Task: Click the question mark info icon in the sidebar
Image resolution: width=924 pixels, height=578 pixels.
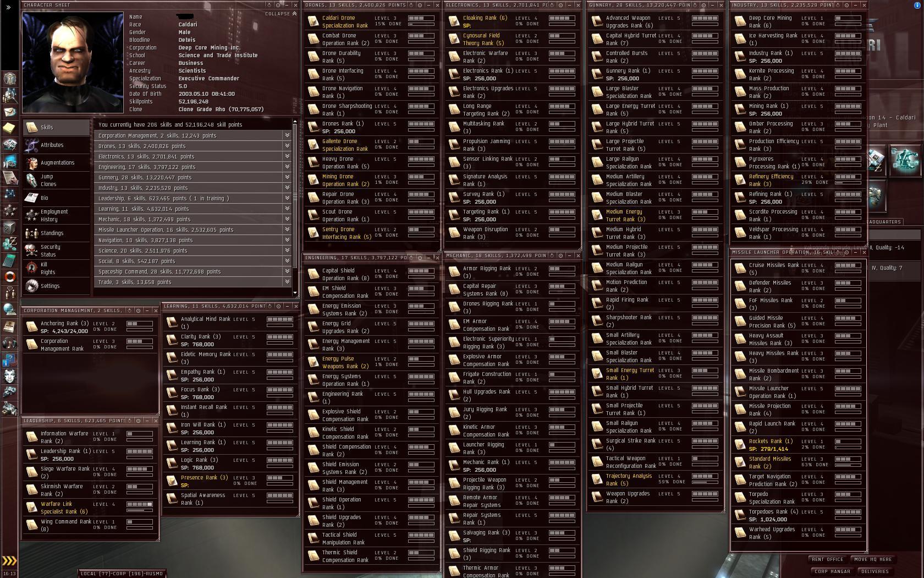Action: 9,359
